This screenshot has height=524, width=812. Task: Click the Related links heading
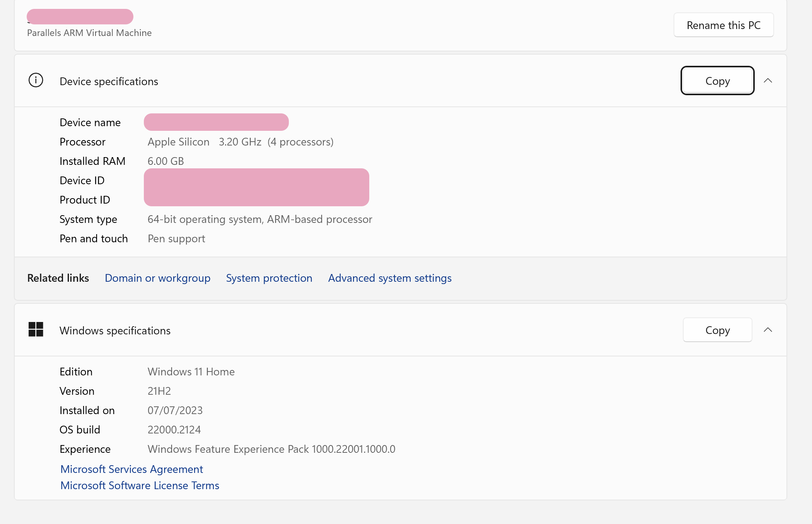click(x=58, y=278)
